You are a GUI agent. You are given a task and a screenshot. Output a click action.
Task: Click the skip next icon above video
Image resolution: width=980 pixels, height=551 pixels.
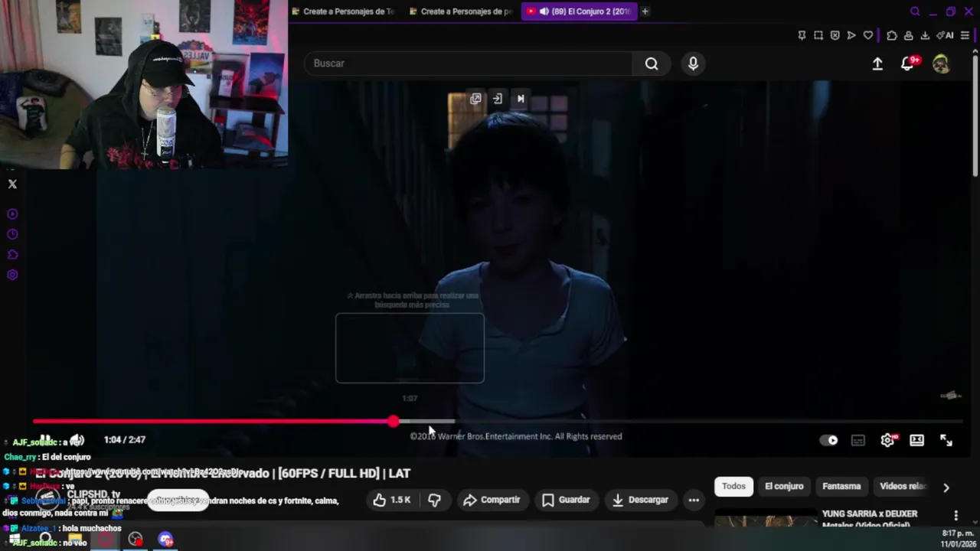tap(521, 99)
